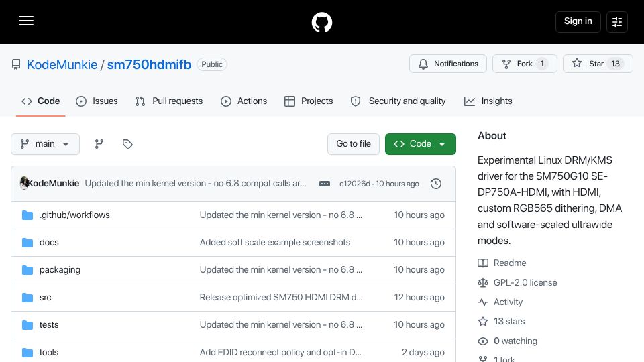
Task: Open the GPL-2.0 license link
Action: pos(525,282)
